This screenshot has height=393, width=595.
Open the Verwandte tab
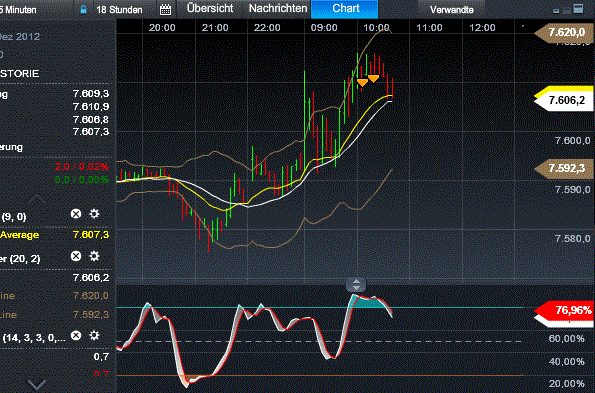[452, 10]
